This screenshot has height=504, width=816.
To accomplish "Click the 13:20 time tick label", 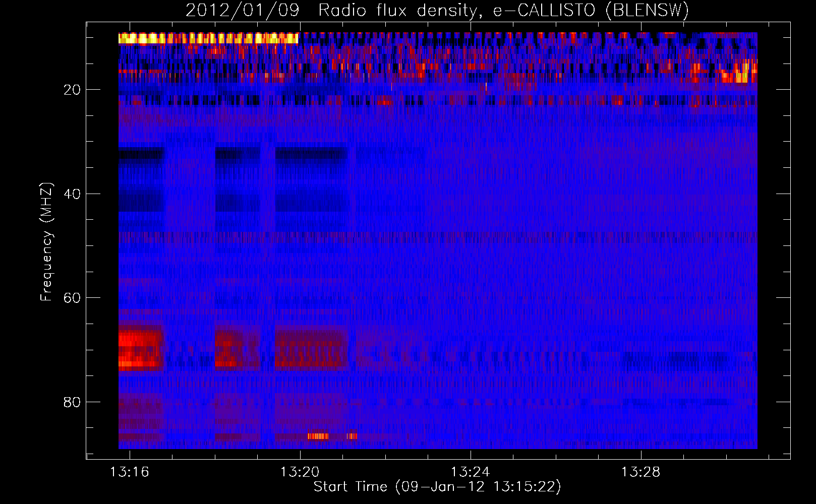I will (x=300, y=472).
